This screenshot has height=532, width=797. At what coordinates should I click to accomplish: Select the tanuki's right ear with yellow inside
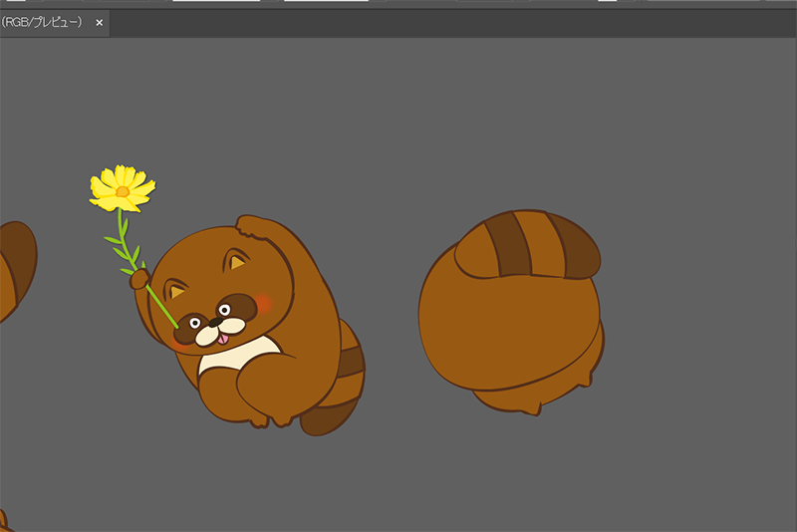click(x=237, y=261)
